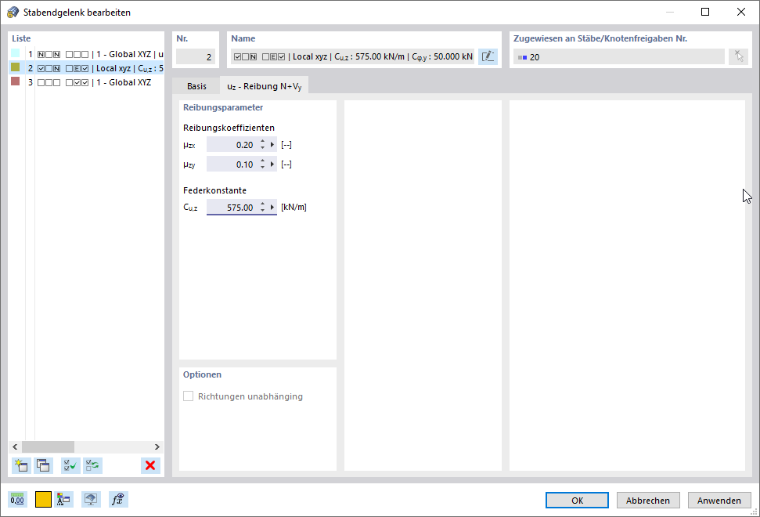Click the μzy friction coefficient field
This screenshot has width=760, height=517.
[x=232, y=165]
